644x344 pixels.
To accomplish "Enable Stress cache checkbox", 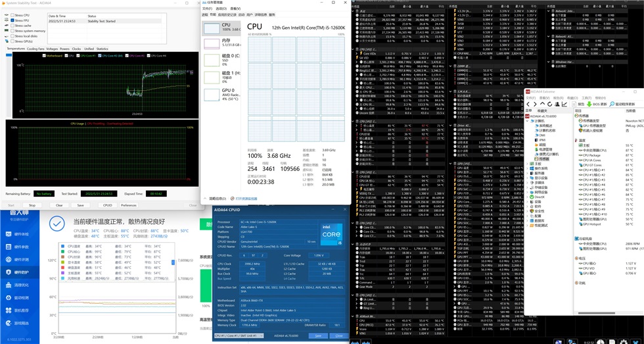I will click(x=12, y=26).
